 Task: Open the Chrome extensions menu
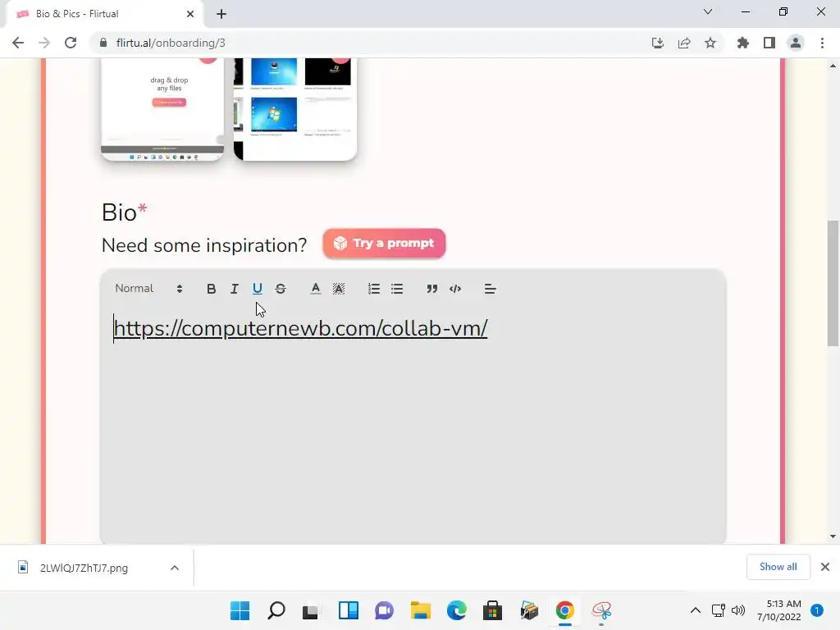pos(743,43)
